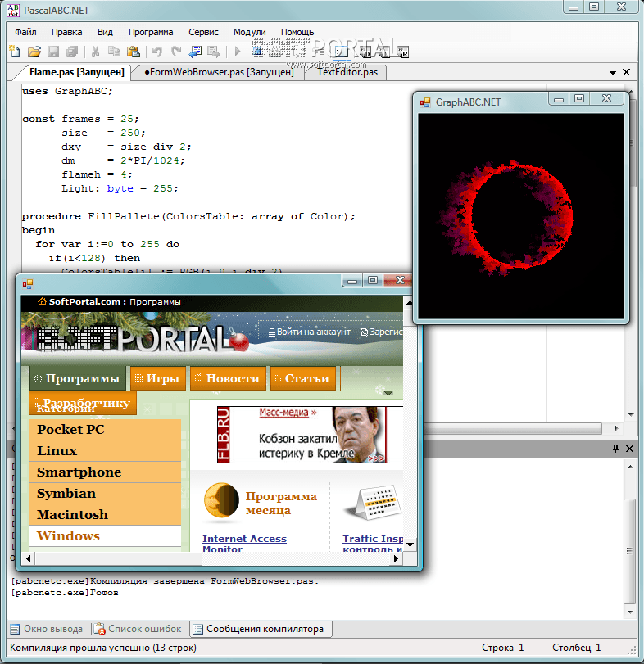Click browser horizontal scroll left arrow

29,558
